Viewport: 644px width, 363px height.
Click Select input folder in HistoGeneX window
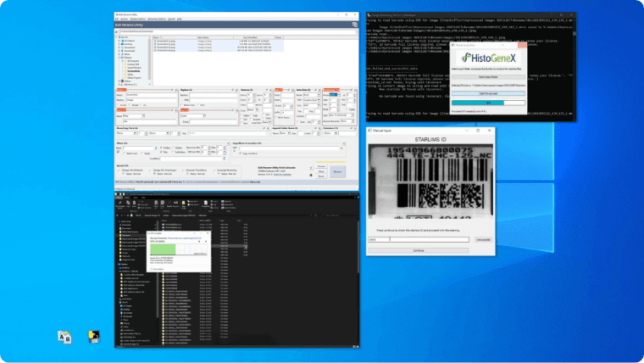488,77
